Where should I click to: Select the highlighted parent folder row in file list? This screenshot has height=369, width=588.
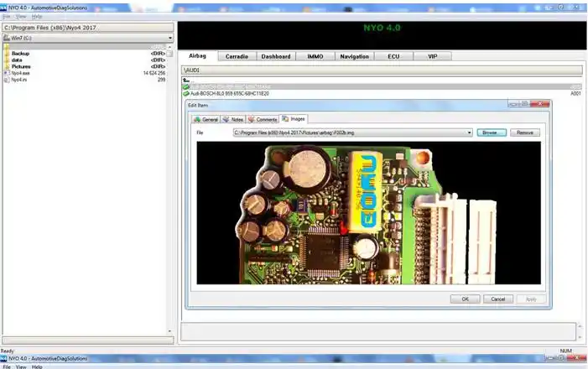pos(85,46)
